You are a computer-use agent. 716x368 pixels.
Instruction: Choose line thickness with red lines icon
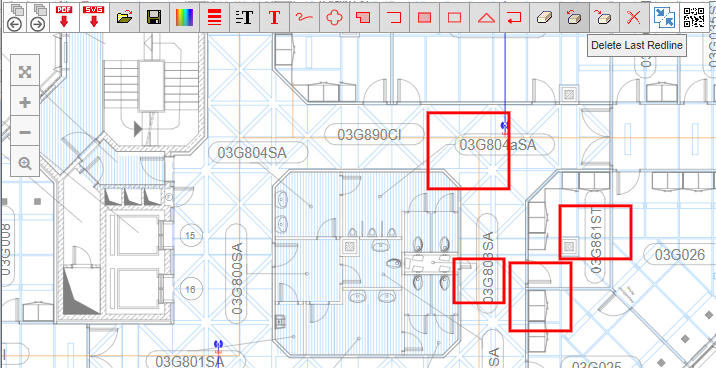point(215,17)
